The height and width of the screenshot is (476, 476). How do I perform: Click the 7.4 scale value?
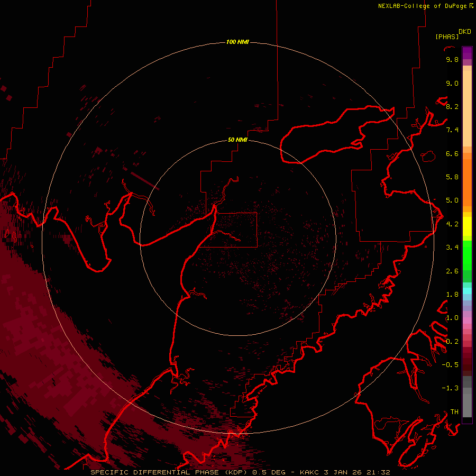point(452,130)
